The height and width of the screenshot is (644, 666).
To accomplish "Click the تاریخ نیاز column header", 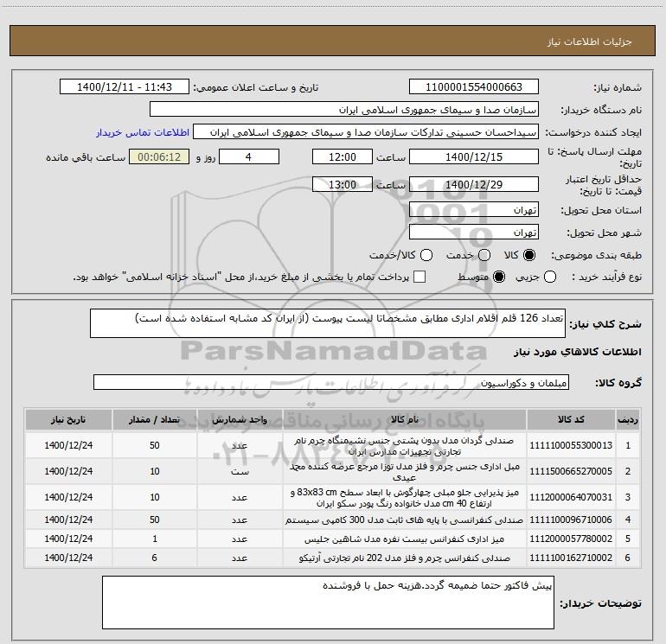I will point(68,419).
